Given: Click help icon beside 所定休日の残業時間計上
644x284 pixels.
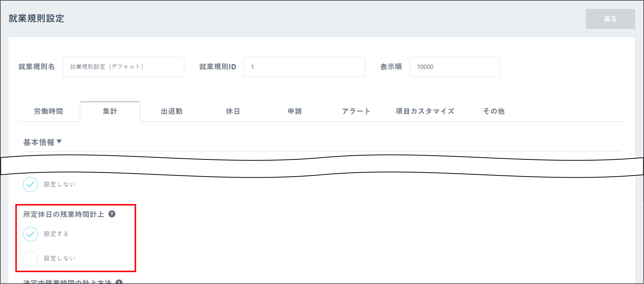Looking at the screenshot, I should pos(112,214).
